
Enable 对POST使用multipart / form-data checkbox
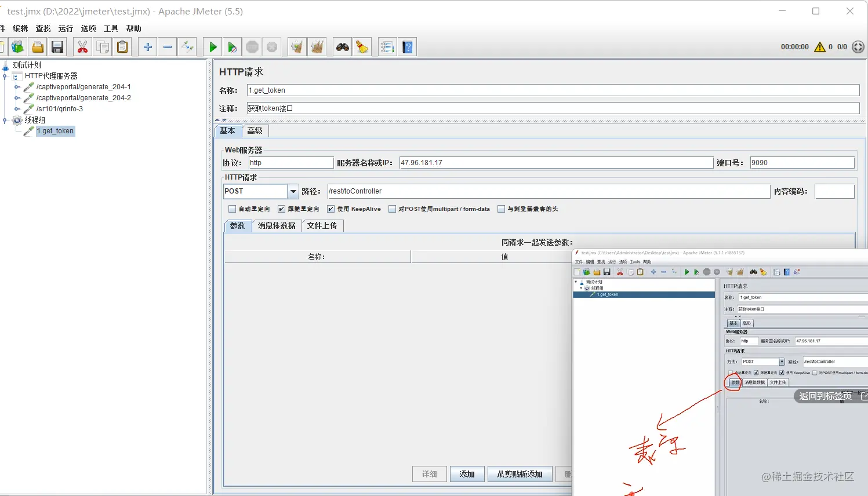tap(393, 209)
